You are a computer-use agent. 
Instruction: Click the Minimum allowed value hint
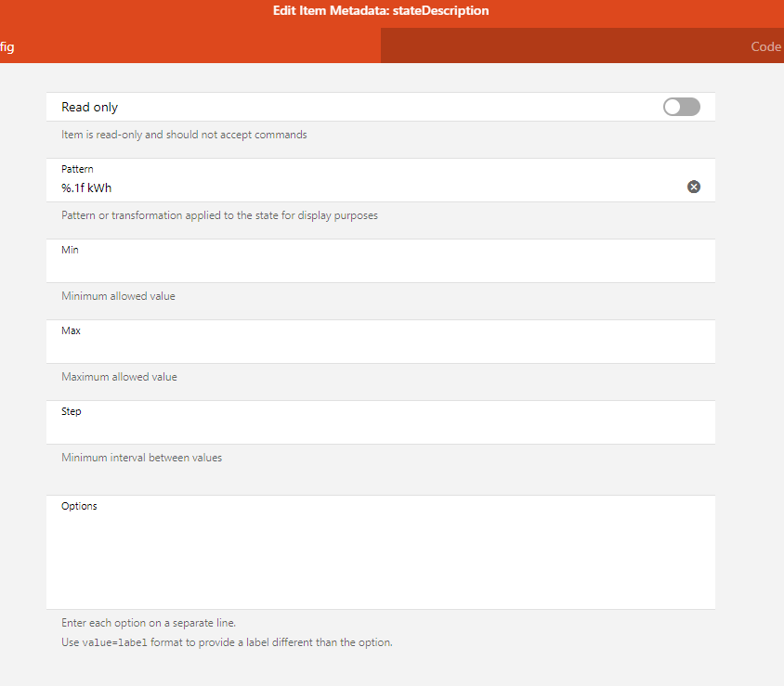click(x=118, y=296)
